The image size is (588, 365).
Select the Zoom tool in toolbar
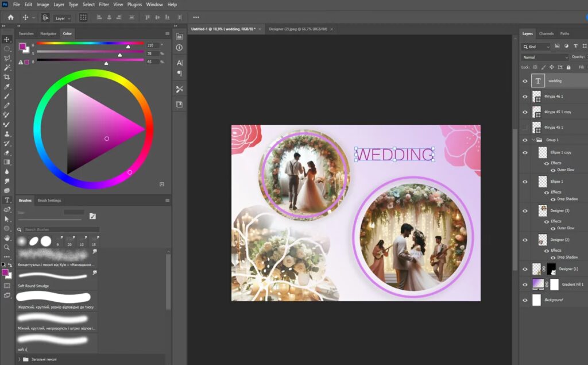[x=7, y=247]
